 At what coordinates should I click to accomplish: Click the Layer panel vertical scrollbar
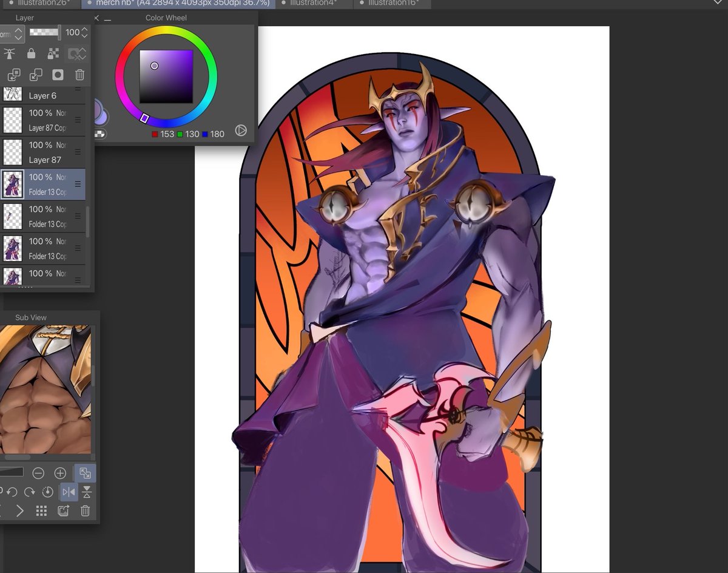tap(88, 222)
